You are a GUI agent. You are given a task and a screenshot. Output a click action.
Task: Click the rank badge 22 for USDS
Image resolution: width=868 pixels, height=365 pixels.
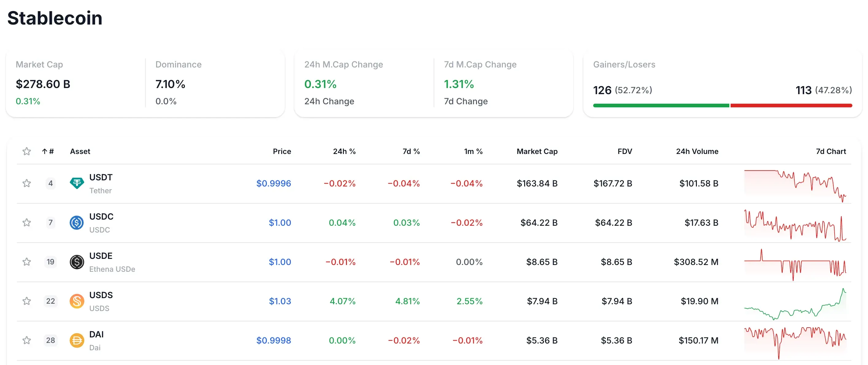click(x=51, y=301)
